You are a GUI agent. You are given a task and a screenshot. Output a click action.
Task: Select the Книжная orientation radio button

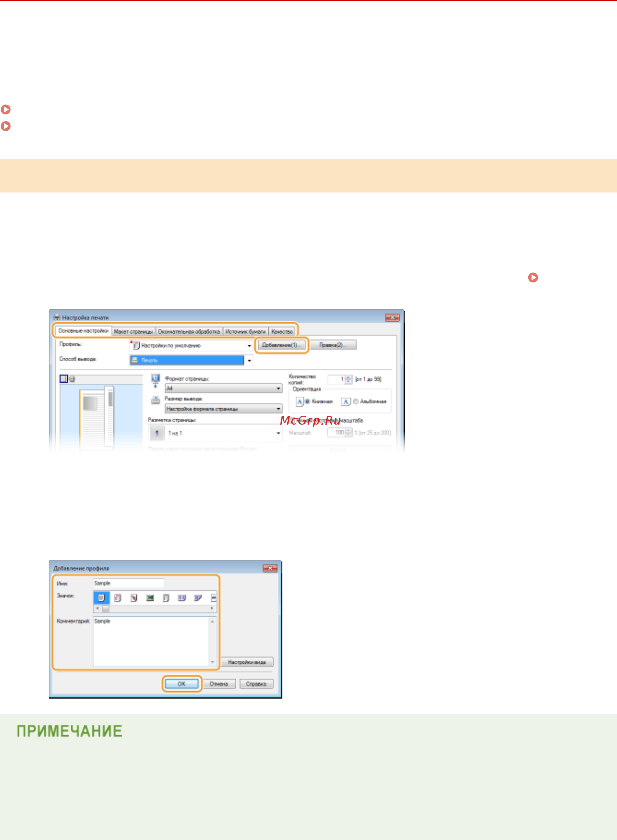[308, 401]
